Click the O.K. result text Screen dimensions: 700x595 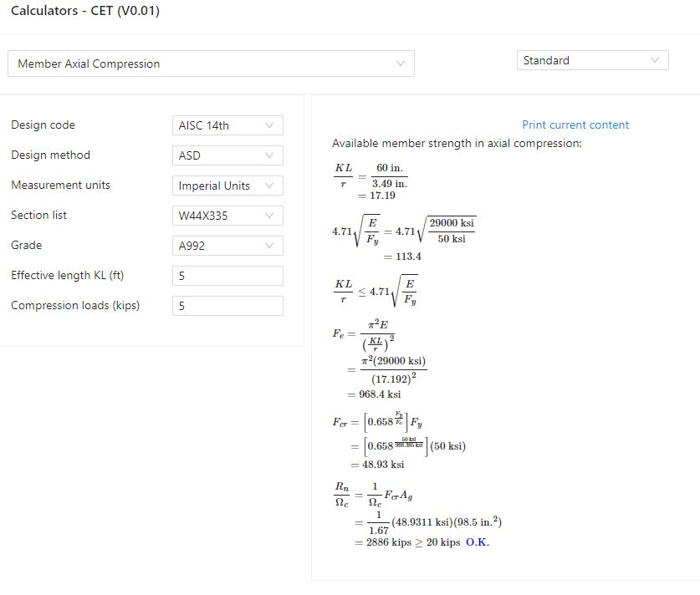click(x=478, y=542)
